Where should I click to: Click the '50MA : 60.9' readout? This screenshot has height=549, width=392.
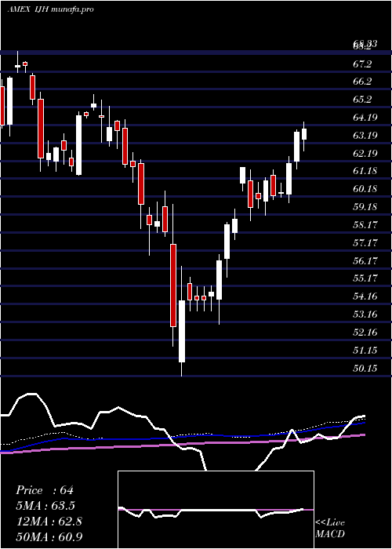coord(49,537)
